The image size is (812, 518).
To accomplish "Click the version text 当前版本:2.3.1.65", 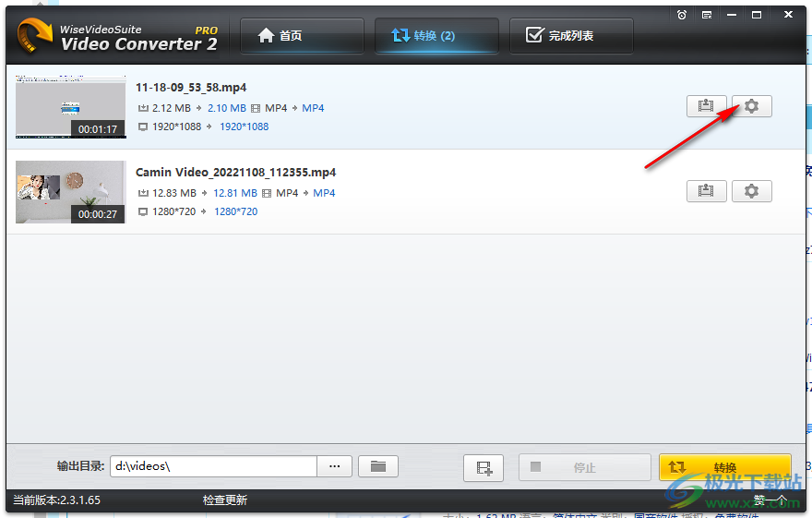I will click(56, 500).
